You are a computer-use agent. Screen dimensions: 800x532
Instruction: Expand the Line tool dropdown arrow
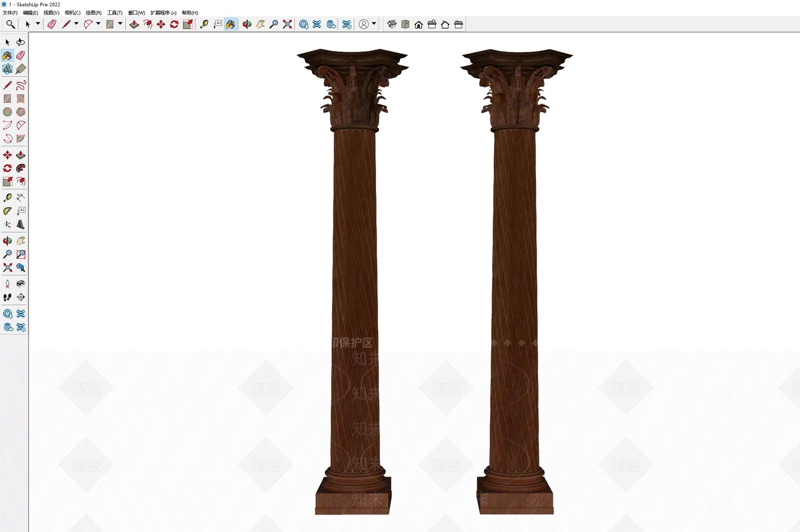coord(76,24)
